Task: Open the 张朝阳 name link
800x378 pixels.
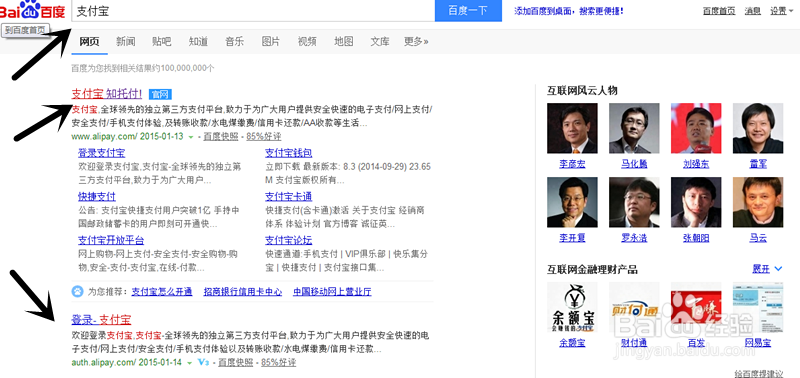Action: tap(696, 238)
